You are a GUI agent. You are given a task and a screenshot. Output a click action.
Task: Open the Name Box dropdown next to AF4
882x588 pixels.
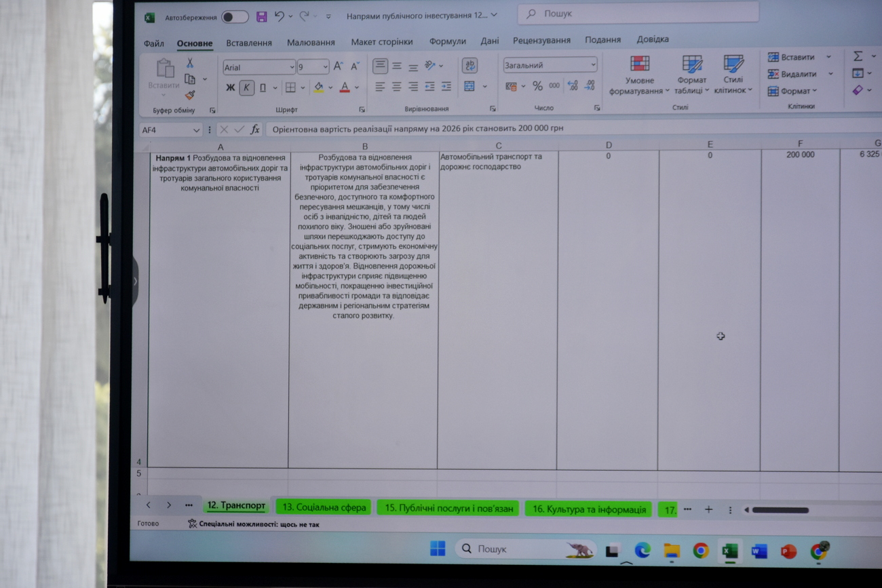coord(196,130)
